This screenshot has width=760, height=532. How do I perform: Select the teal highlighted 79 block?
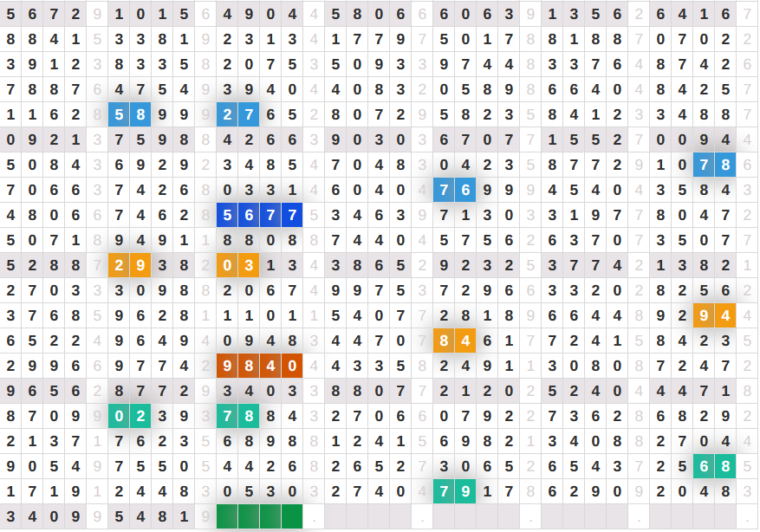[x=454, y=491]
